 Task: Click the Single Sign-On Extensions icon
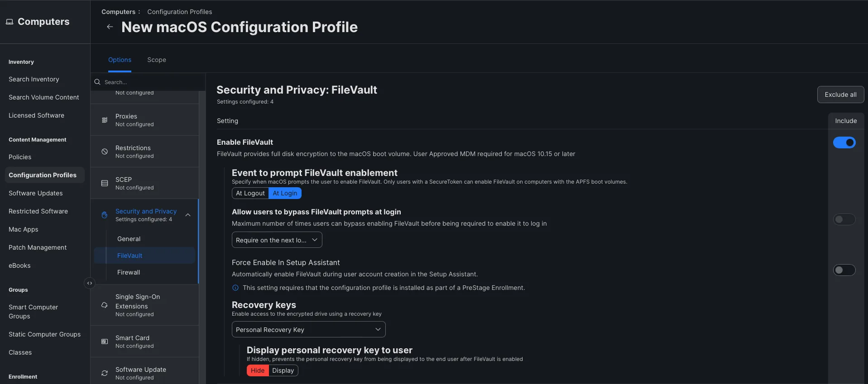[x=105, y=305]
